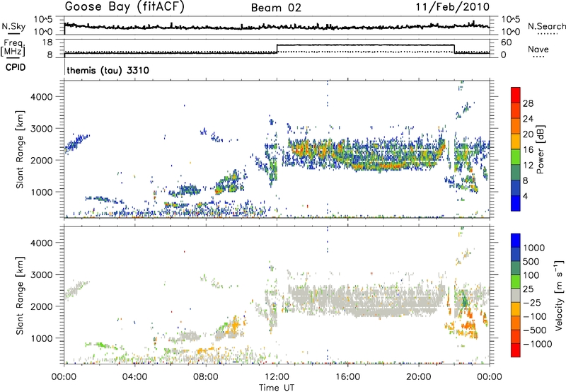Click the '500' velocity colorbar tick label
This screenshot has width=566, height=392.
pos(533,261)
